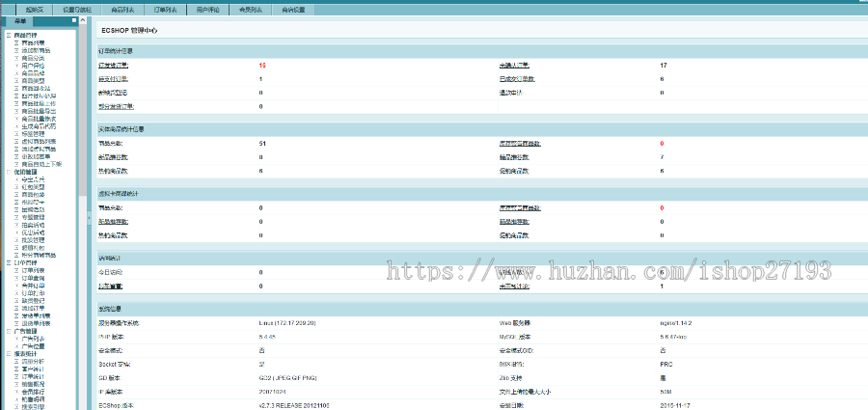This screenshot has width=868, height=410.
Task: Open 批发管理 in the sidebar
Action: pyautogui.click(x=33, y=240)
